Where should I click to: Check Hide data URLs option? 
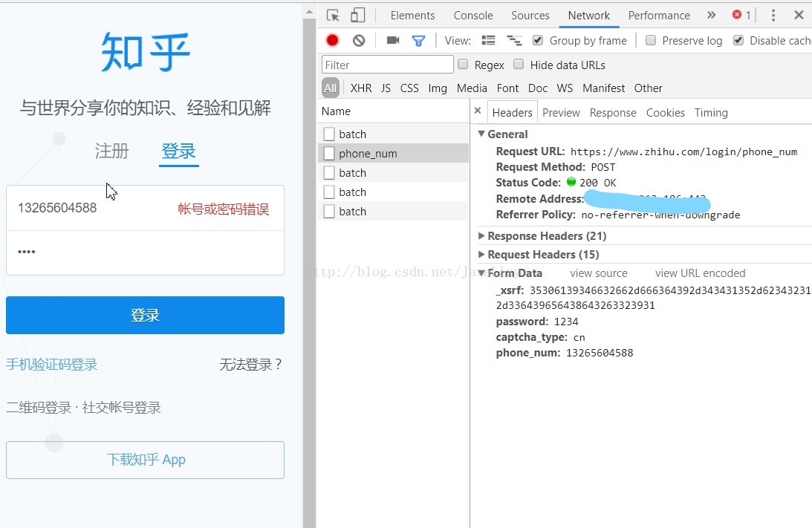[519, 64]
